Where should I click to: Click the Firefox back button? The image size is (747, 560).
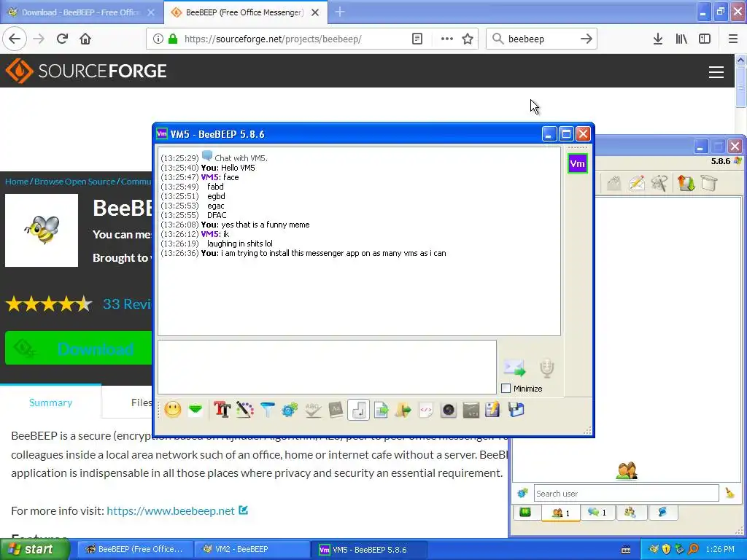[15, 39]
